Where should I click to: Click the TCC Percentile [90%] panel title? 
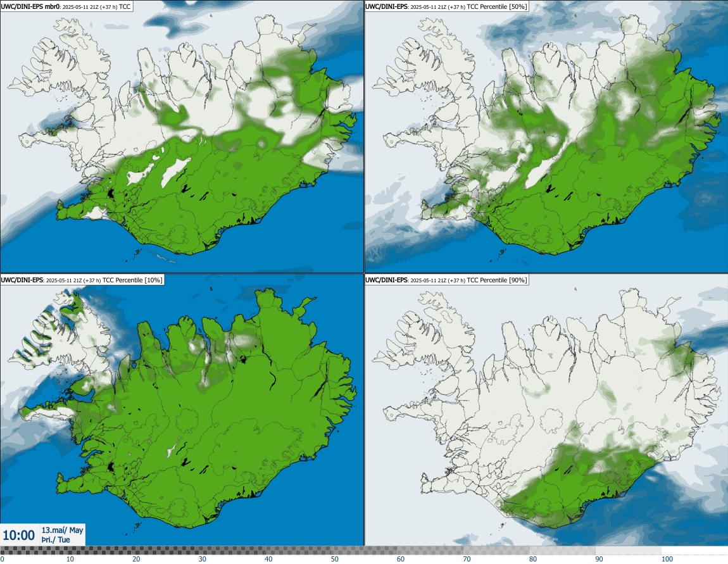[447, 280]
